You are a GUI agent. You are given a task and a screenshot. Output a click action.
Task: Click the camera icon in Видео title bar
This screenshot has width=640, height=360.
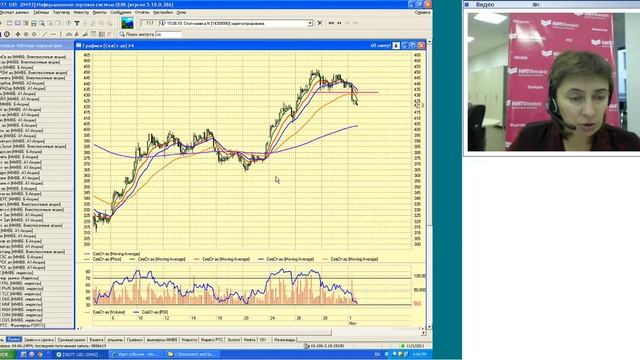click(x=536, y=4)
